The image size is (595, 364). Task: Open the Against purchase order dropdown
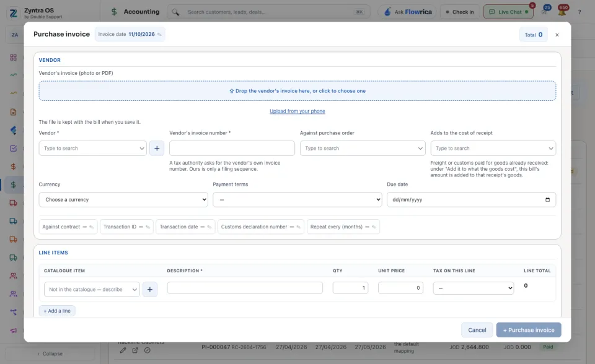point(363,148)
